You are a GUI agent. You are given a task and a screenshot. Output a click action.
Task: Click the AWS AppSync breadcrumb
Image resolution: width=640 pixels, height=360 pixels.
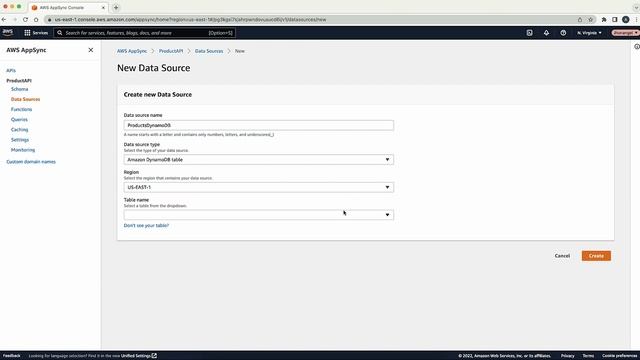(132, 51)
